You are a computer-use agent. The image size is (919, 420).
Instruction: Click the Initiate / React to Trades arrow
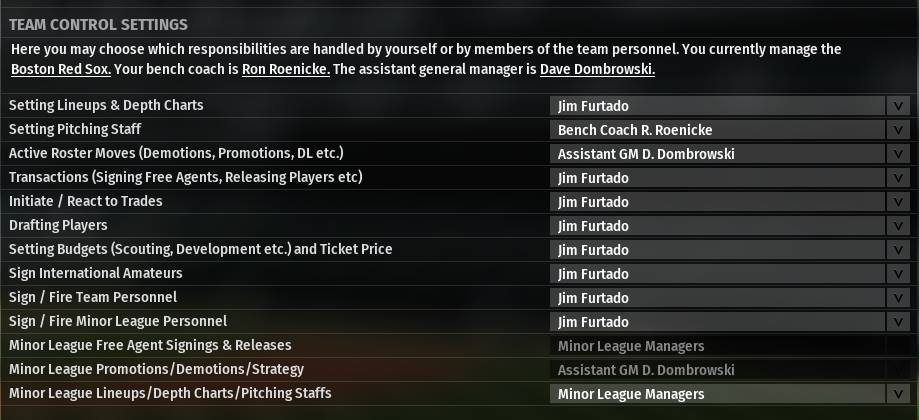(897, 202)
